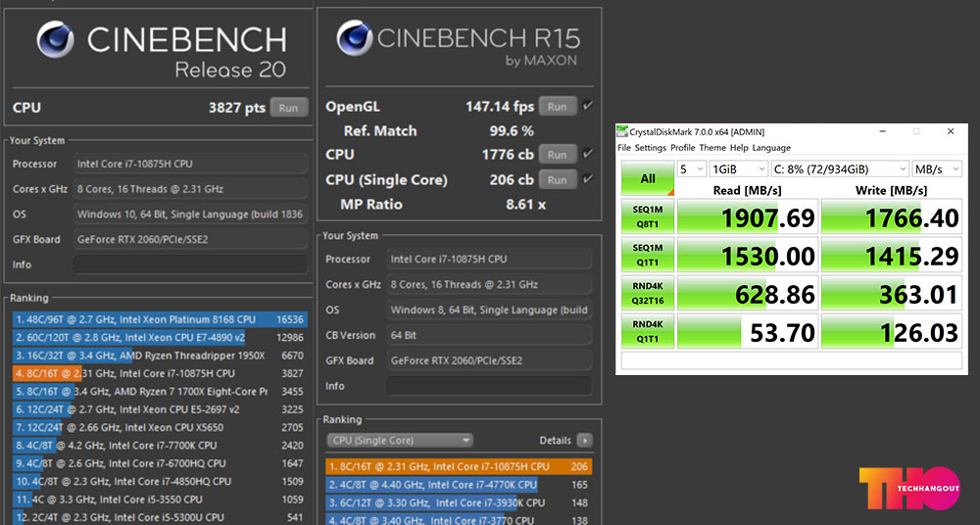Start the RND4K Q32T16 test

coord(648,293)
